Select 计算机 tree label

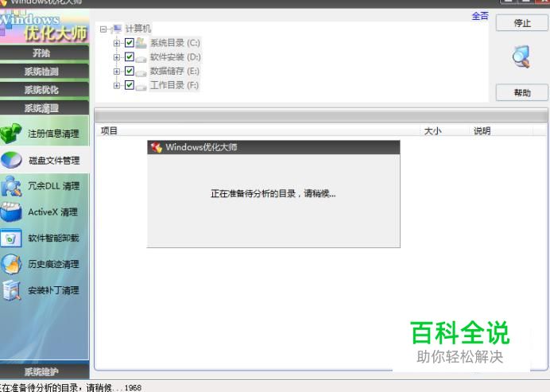coord(138,29)
